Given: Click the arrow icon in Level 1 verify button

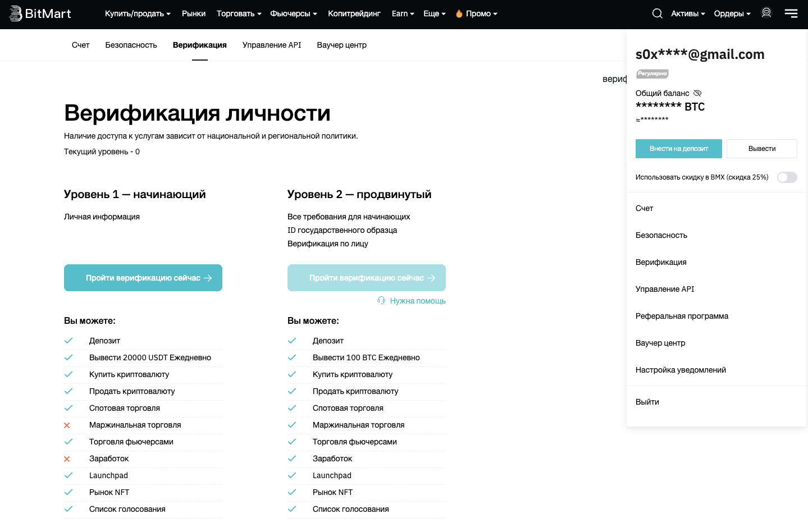Looking at the screenshot, I should [208, 278].
